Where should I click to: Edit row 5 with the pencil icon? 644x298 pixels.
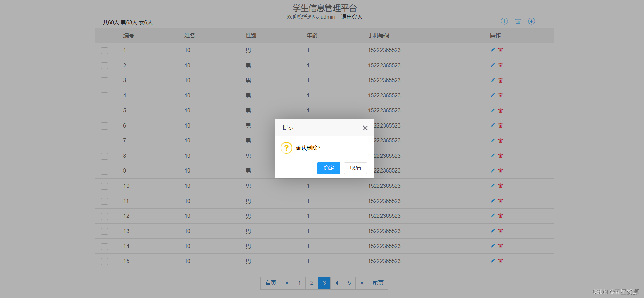pos(493,110)
